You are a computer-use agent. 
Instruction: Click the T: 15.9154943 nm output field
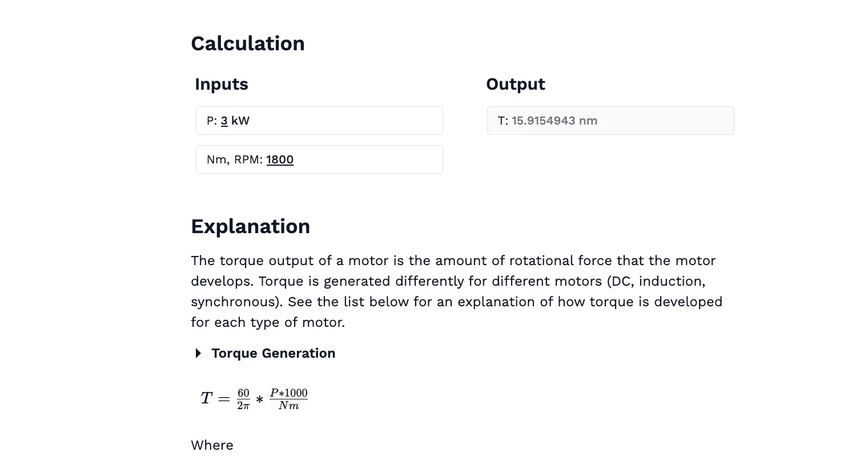[610, 121]
